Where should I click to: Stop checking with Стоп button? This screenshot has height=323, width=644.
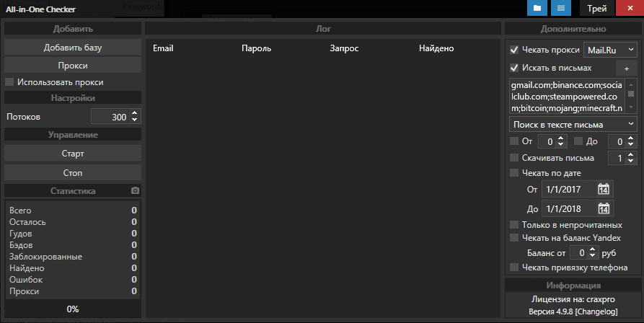pyautogui.click(x=73, y=173)
